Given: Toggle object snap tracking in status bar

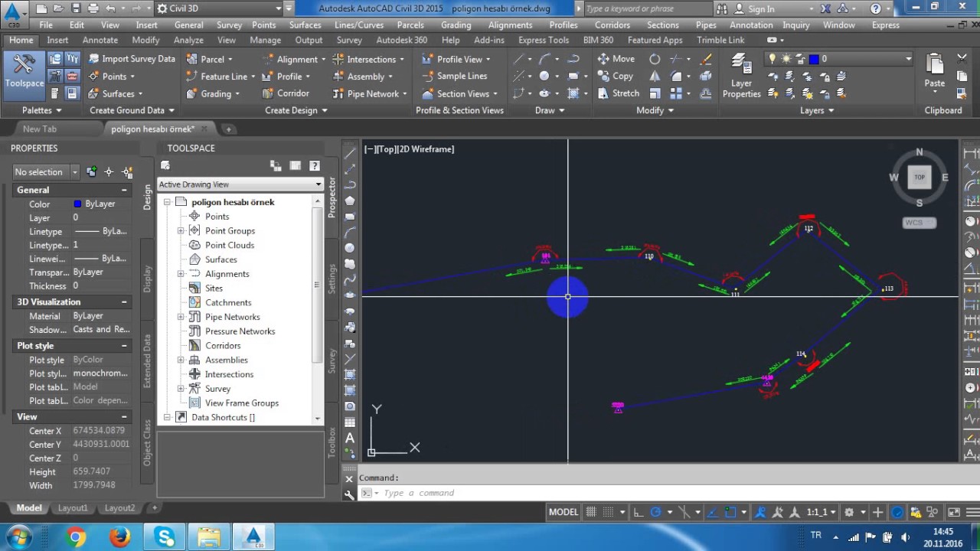Looking at the screenshot, I should pyautogui.click(x=714, y=512).
